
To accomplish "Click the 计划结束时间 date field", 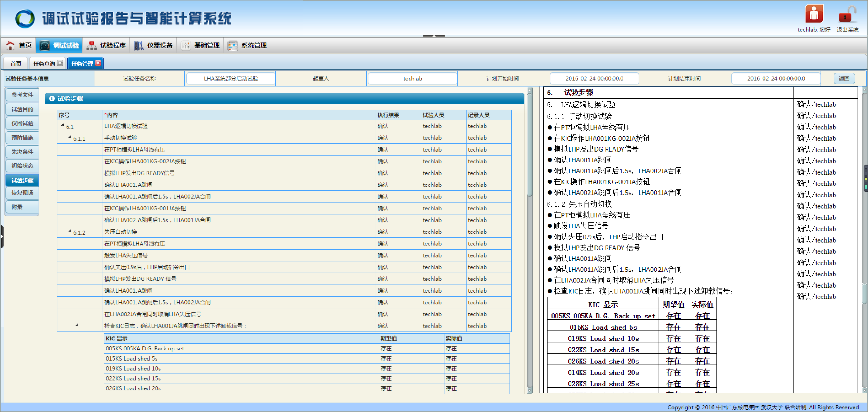I will (776, 79).
